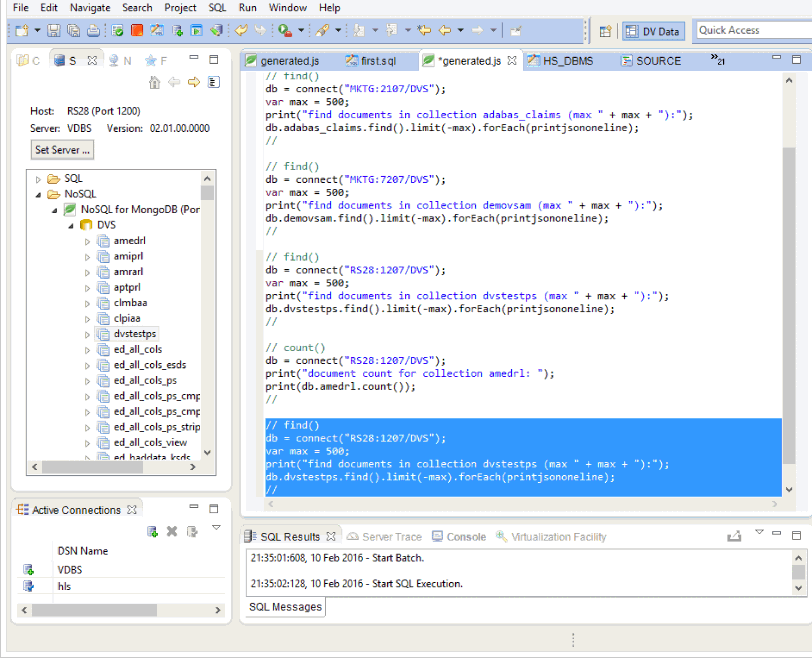Click the Home icon in Server view
The width and height of the screenshot is (812, 658).
tap(154, 82)
